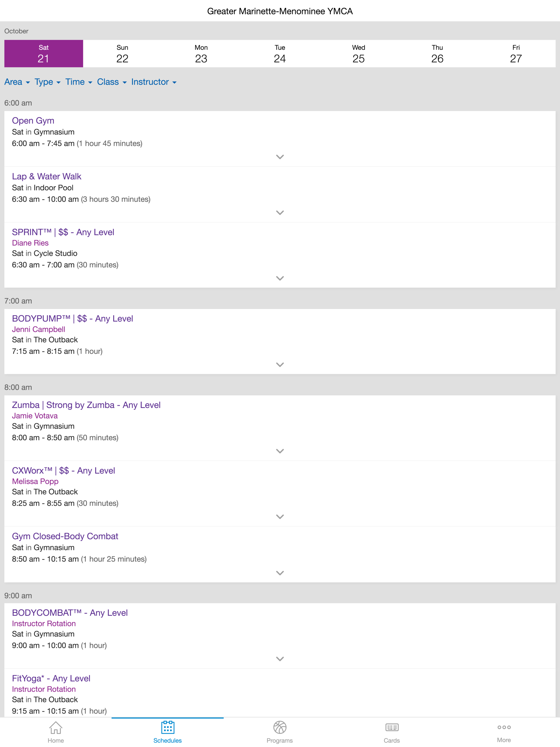Expand Open Gym details chevron

click(x=280, y=157)
